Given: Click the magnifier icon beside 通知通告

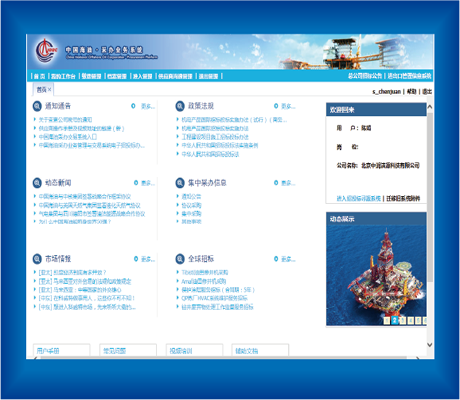Looking at the screenshot, I should pos(37,106).
